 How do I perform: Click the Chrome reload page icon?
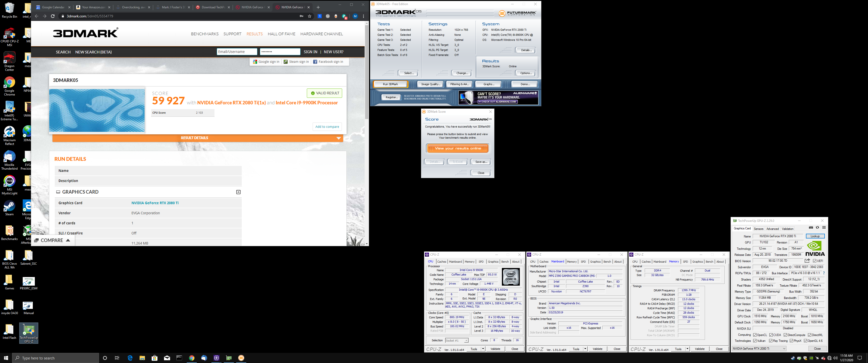click(x=52, y=16)
